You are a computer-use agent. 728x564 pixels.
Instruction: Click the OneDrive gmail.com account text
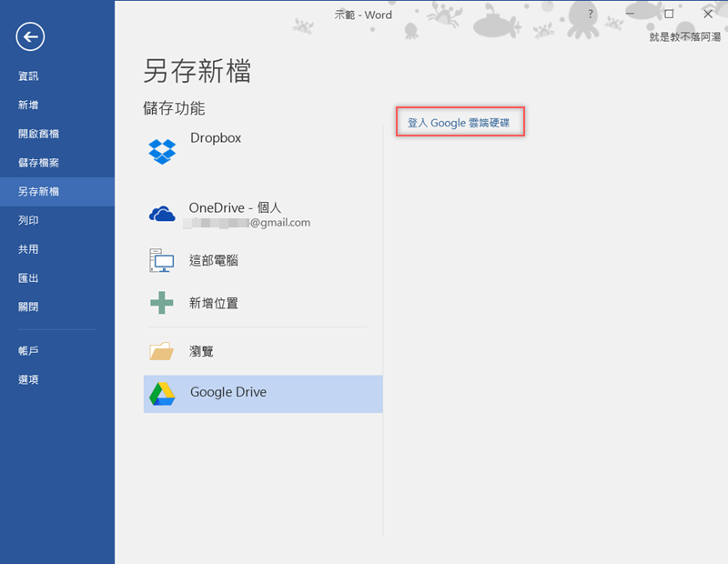click(247, 223)
